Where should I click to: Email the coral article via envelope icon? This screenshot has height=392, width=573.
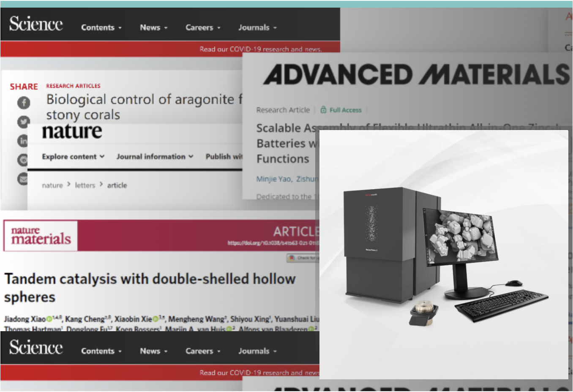point(23,179)
